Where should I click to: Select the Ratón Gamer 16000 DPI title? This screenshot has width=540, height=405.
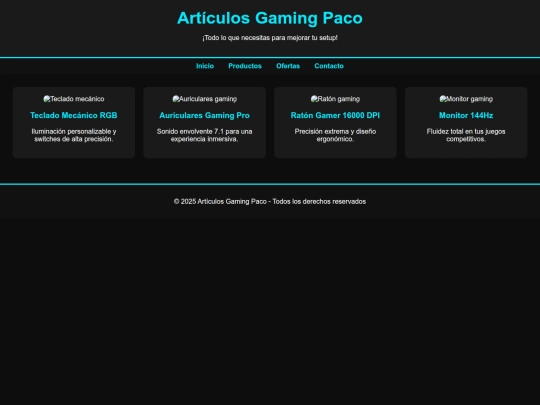pyautogui.click(x=335, y=115)
